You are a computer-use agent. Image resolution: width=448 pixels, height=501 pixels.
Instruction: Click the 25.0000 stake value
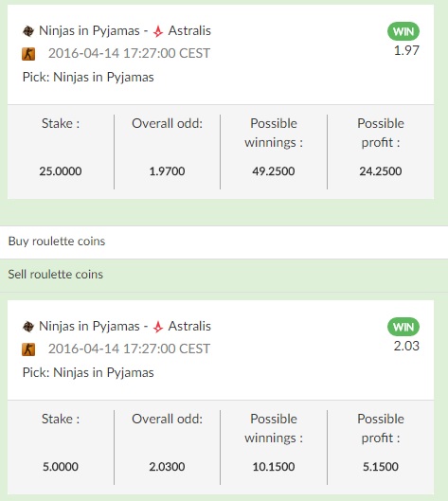pos(61,171)
